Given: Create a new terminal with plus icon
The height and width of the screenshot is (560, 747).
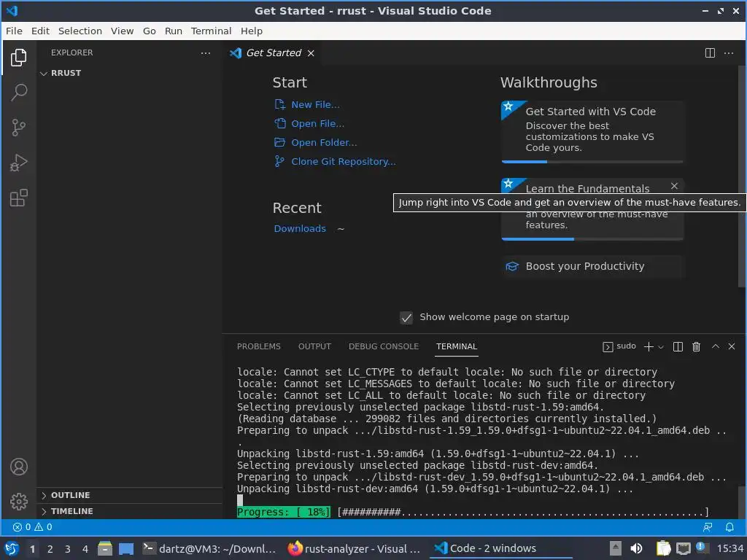Looking at the screenshot, I should 648,346.
